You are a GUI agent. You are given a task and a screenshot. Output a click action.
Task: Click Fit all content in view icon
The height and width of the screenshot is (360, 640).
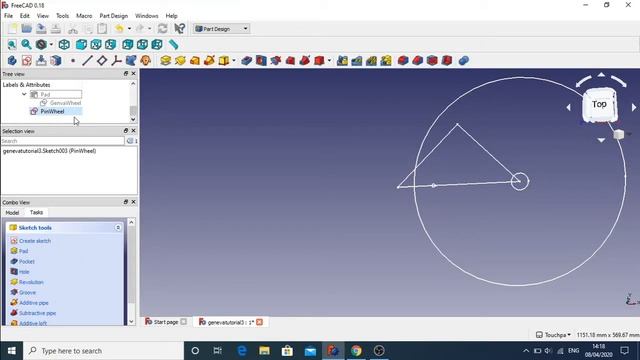point(12,44)
